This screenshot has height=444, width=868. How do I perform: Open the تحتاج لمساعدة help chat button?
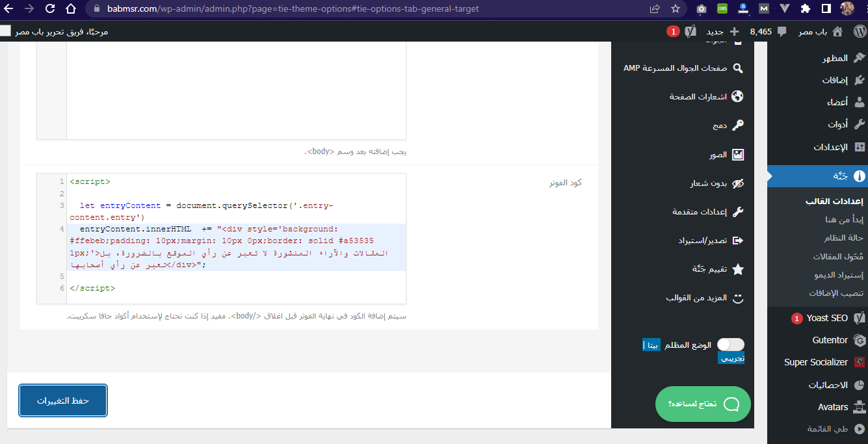[703, 404]
